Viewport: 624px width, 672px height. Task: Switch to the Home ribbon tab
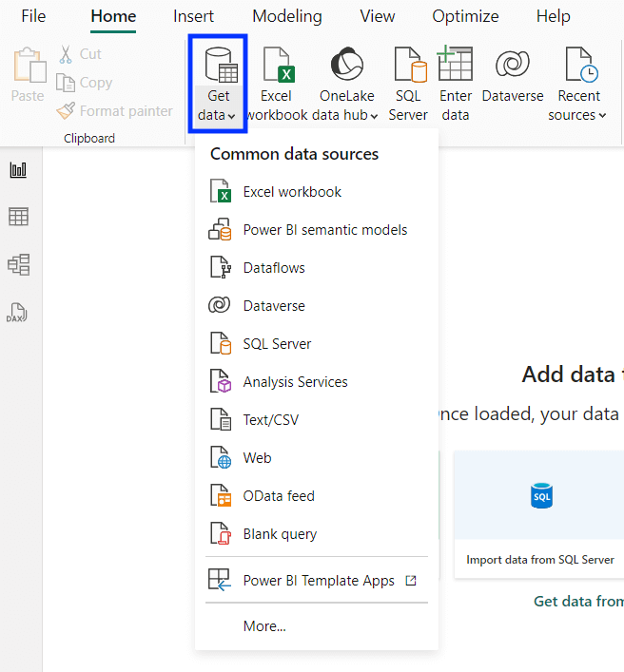tap(113, 16)
